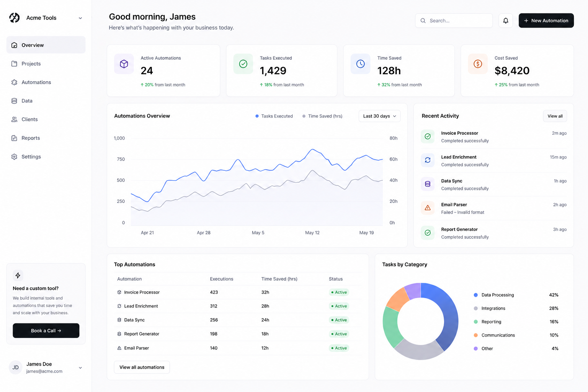
Task: Click the Communications orange legend dot
Action: (476, 335)
